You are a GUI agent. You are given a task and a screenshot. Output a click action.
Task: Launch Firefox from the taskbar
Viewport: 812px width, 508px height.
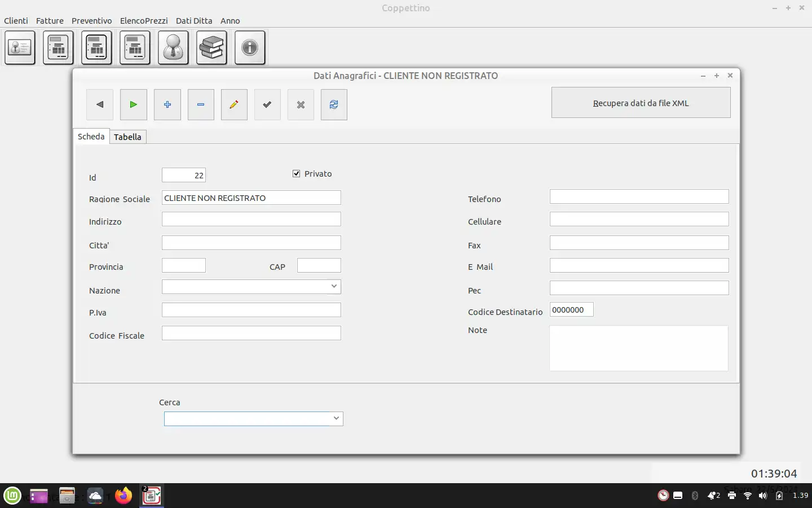pos(123,496)
